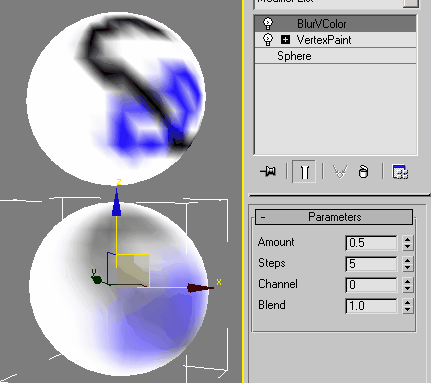Collapse the Parameters rollout
This screenshot has width=431, height=383.
click(334, 217)
